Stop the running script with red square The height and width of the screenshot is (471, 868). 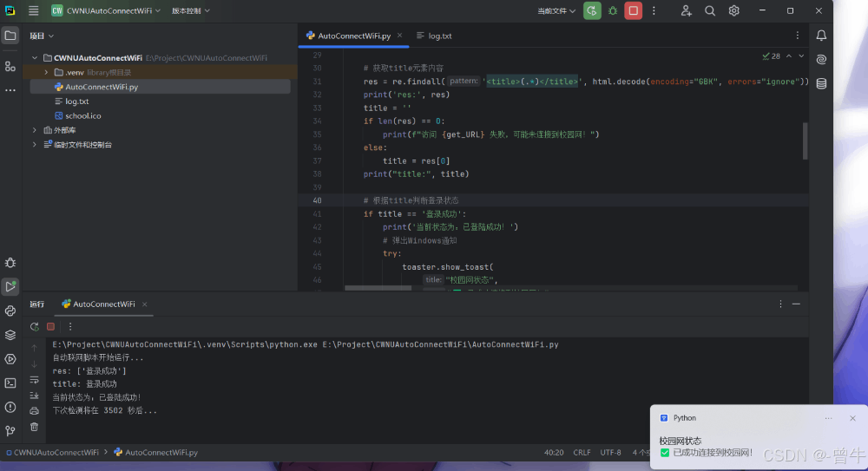(x=634, y=11)
